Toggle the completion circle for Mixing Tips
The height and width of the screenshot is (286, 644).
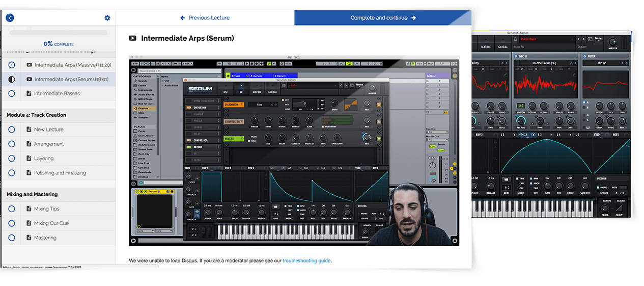tap(12, 209)
